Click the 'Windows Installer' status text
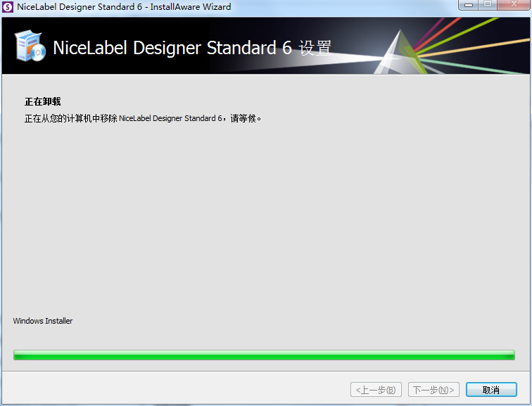This screenshot has height=406, width=532. pyautogui.click(x=43, y=321)
